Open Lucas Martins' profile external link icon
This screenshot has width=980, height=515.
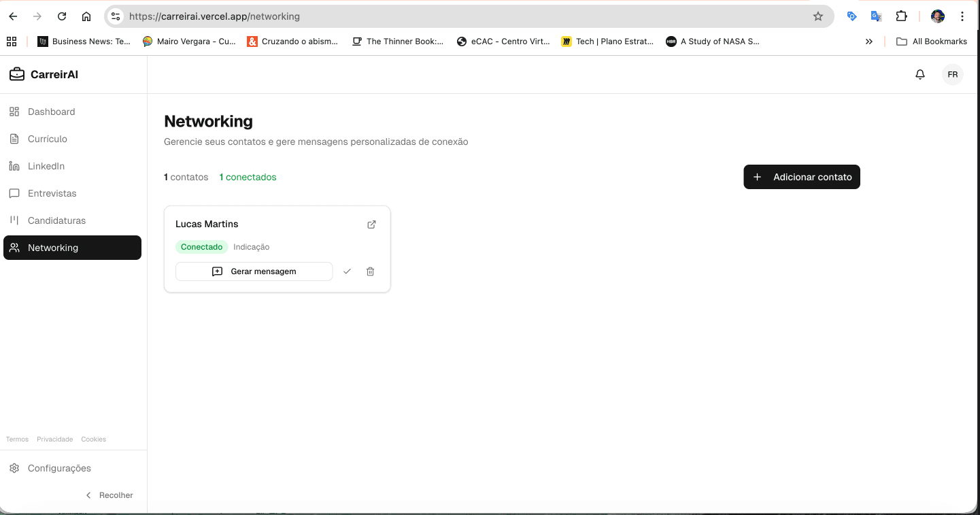(x=371, y=224)
